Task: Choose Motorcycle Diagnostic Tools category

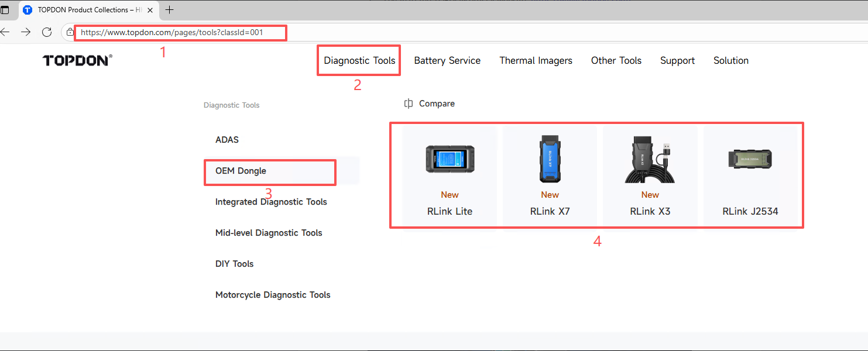Action: [x=273, y=295]
